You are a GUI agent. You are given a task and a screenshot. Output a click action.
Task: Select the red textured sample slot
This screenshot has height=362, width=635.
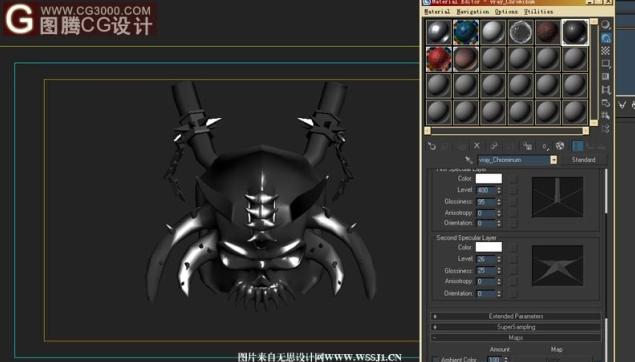pyautogui.click(x=439, y=59)
